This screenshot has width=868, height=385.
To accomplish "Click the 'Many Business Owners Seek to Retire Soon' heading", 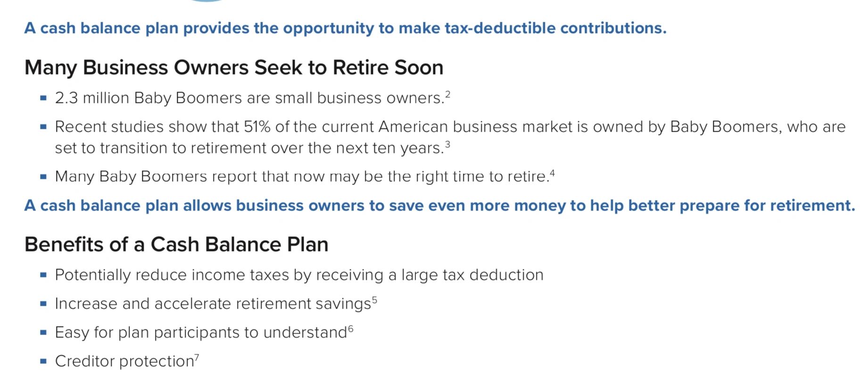I will tap(234, 67).
